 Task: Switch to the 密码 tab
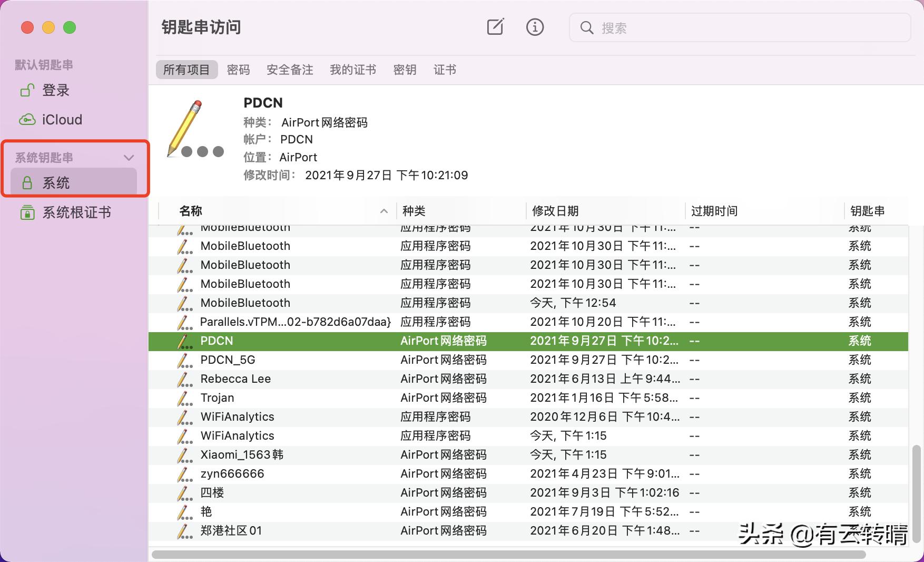(238, 69)
